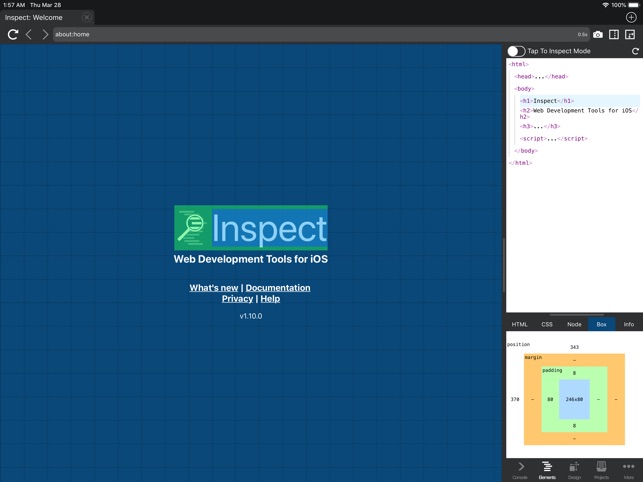Screen dimensions: 643x482
Task: Take a screenshot with the camera icon
Action: click(598, 34)
